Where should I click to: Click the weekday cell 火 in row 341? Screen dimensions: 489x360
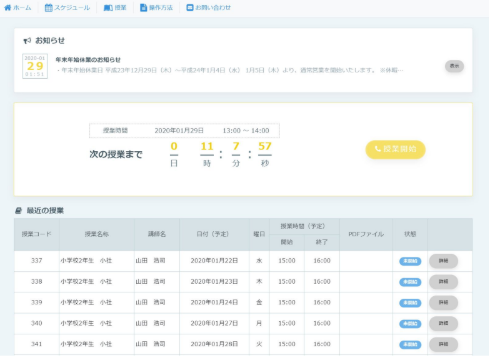(259, 344)
